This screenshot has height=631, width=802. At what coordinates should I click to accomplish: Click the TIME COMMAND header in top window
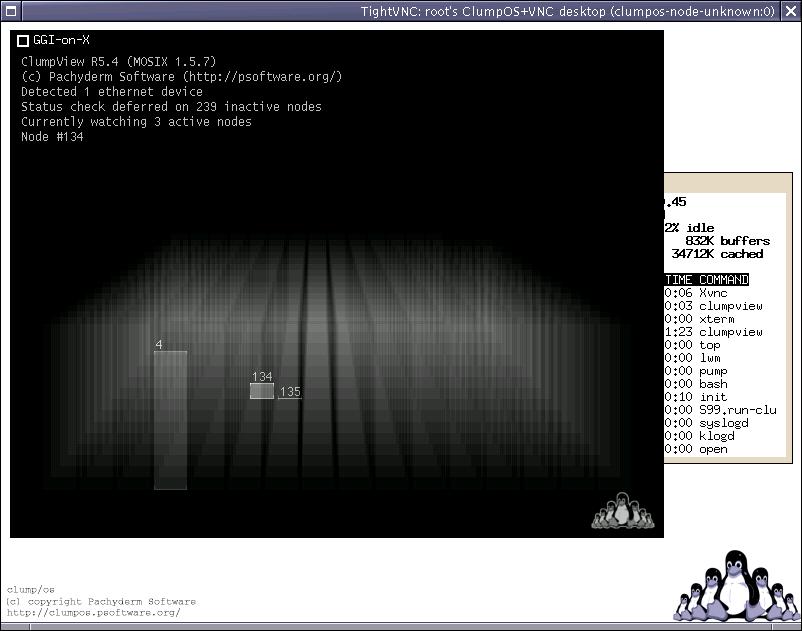point(707,280)
